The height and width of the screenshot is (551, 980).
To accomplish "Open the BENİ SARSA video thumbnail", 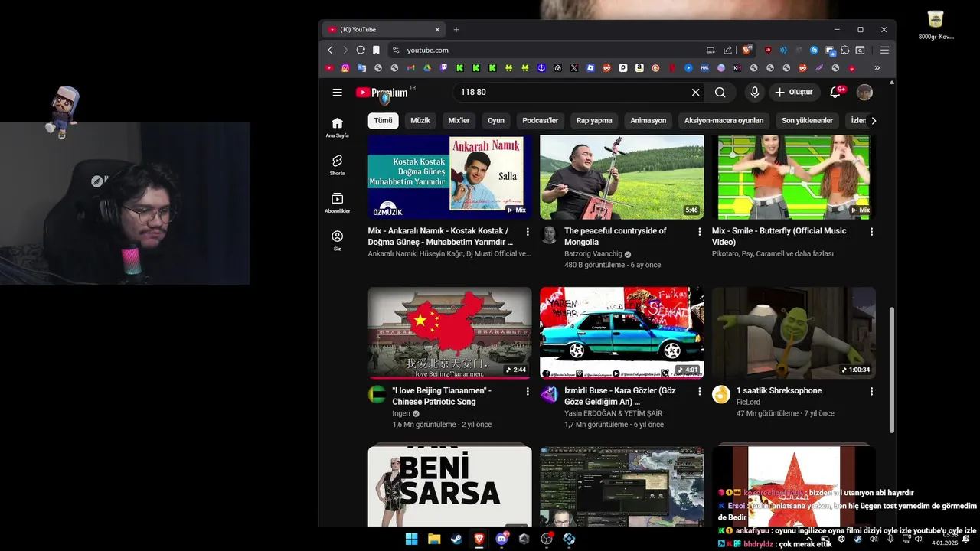I will point(449,485).
